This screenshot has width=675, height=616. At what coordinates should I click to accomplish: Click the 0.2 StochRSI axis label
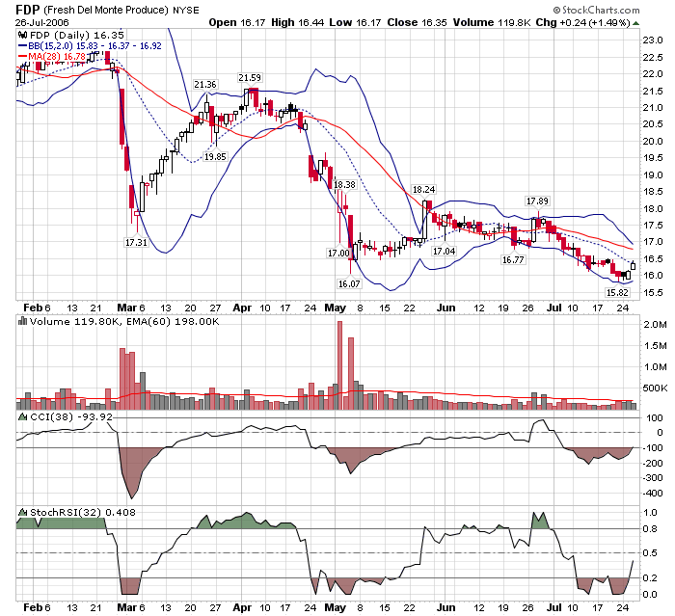click(x=651, y=577)
